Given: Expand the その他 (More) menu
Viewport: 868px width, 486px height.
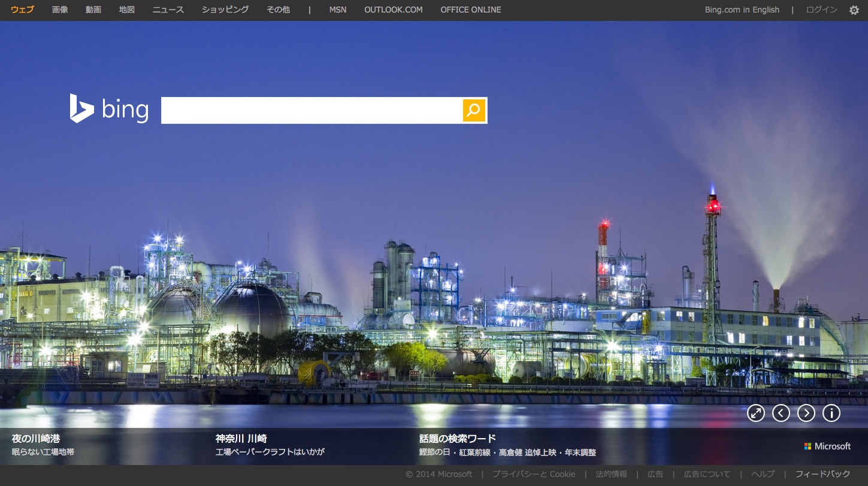Looking at the screenshot, I should click(278, 10).
